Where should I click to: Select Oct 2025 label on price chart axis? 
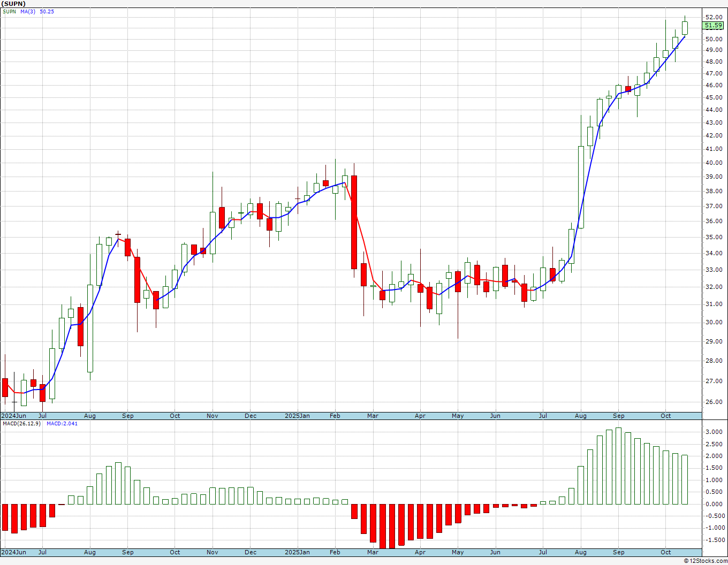665,416
